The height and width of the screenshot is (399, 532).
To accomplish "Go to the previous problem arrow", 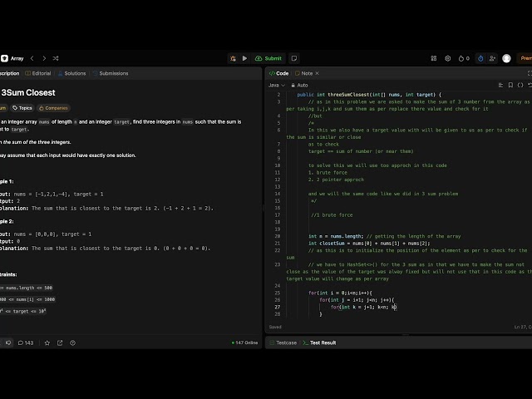I will [x=32, y=58].
